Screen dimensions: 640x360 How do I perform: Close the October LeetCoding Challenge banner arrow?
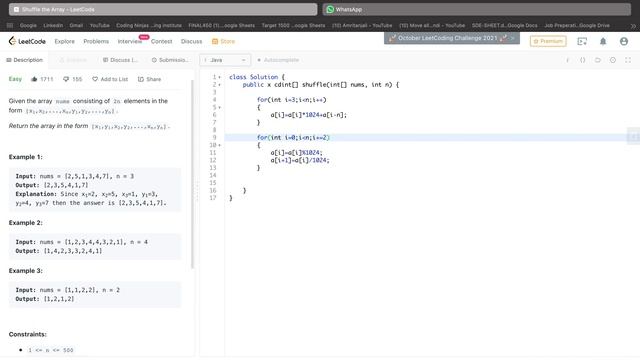pyautogui.click(x=512, y=38)
